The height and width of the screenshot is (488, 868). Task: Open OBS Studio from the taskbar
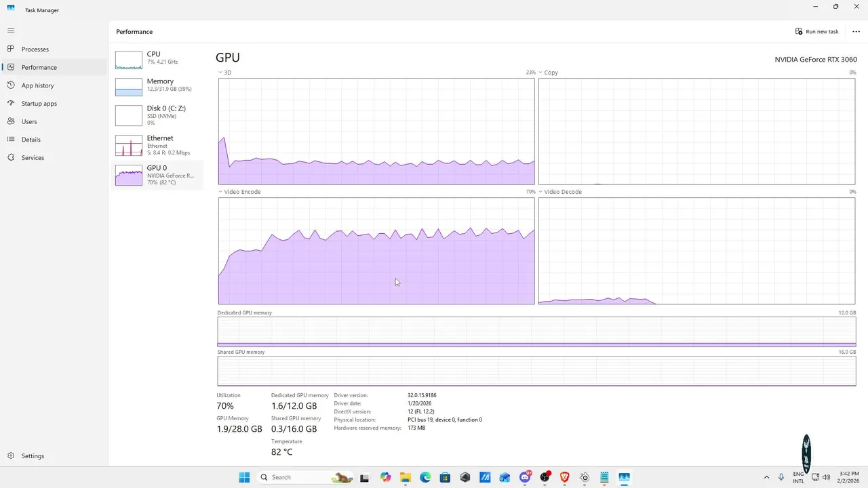tap(545, 477)
